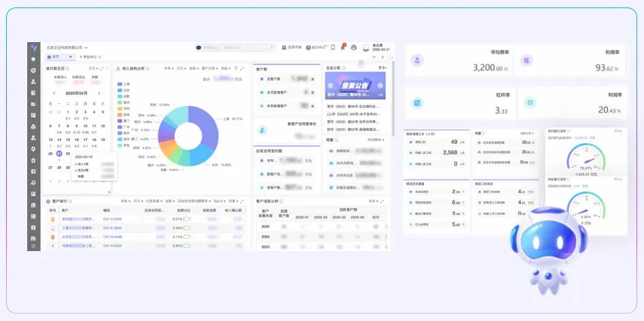Open the notification bell with red badge

tap(343, 47)
